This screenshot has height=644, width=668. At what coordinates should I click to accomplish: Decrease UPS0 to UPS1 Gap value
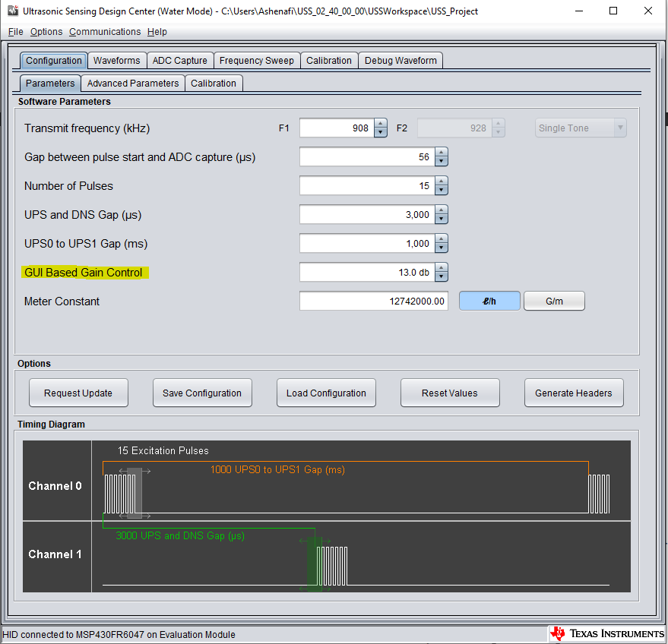(442, 248)
